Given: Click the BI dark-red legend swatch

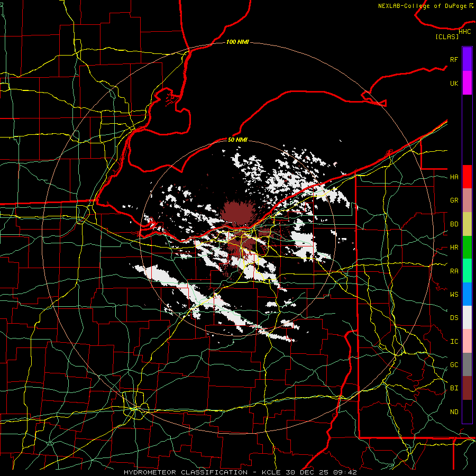Looking at the screenshot, I should coord(467,388).
